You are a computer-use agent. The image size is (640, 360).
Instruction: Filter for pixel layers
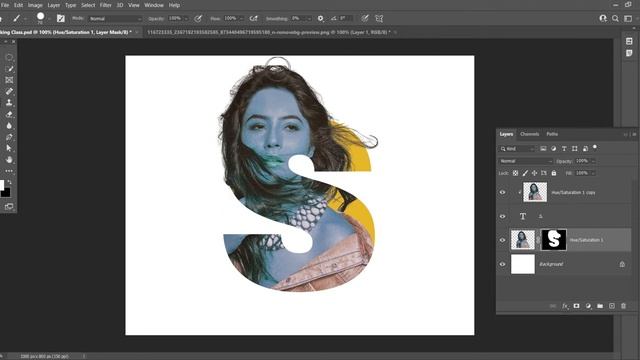[543, 149]
